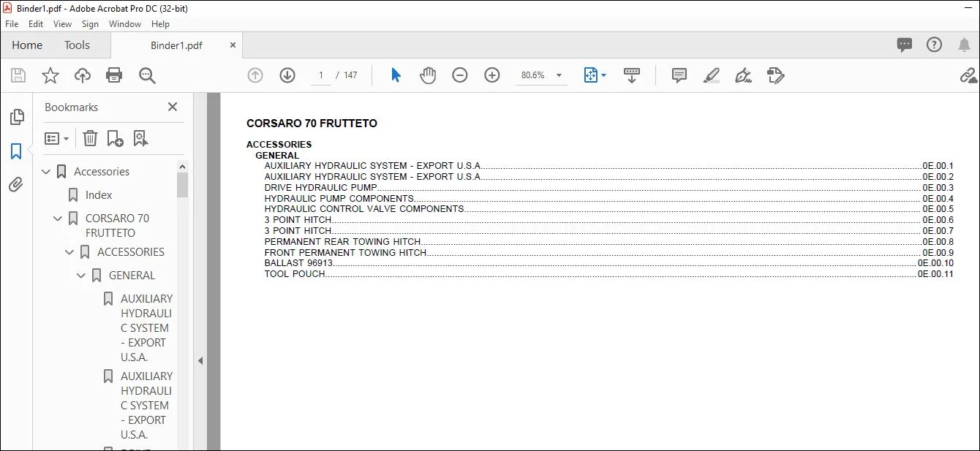Switch to the Tools tab
980x451 pixels.
[77, 45]
